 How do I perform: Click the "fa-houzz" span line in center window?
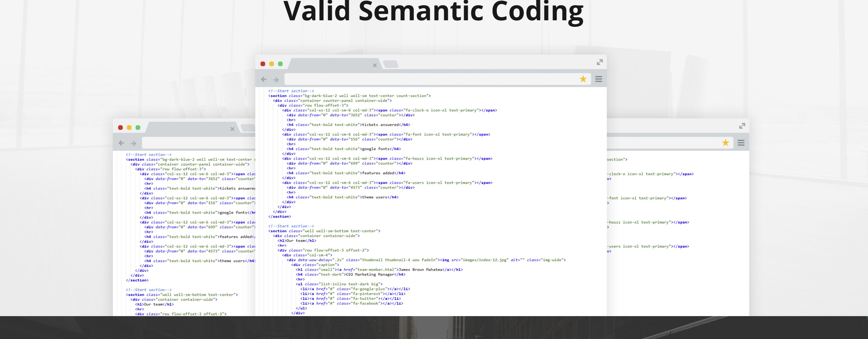pyautogui.click(x=387, y=159)
